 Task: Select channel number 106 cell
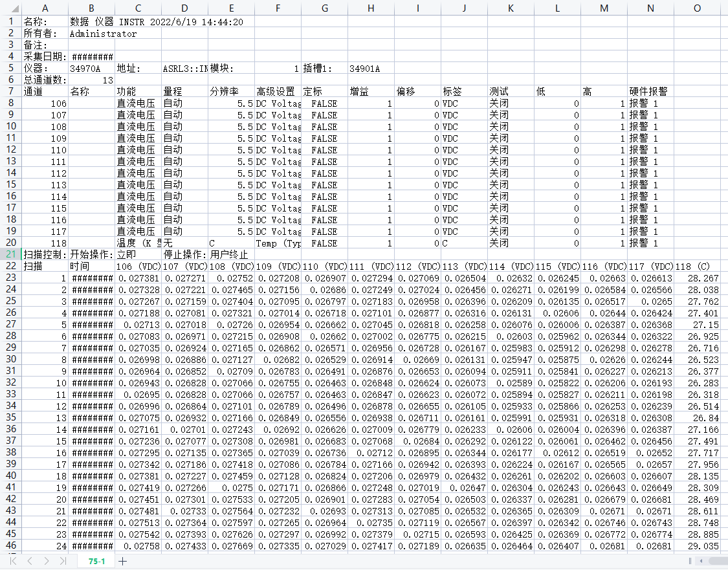(x=45, y=103)
